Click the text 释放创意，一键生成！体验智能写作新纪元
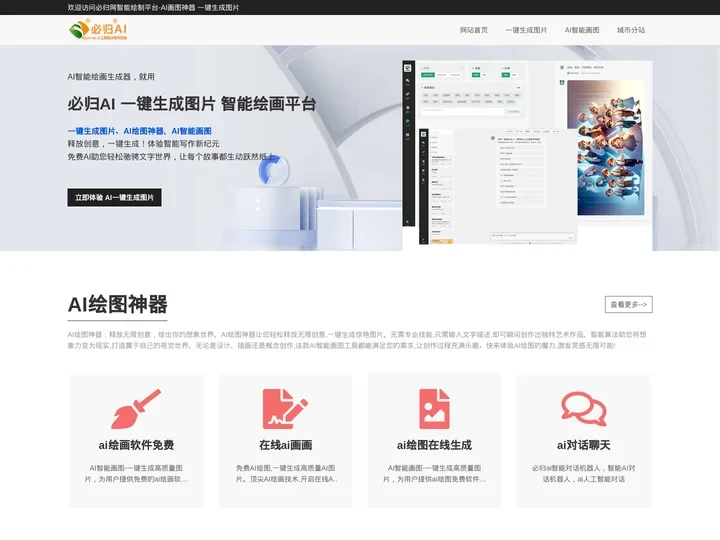This screenshot has height=540, width=720. [x=143, y=144]
